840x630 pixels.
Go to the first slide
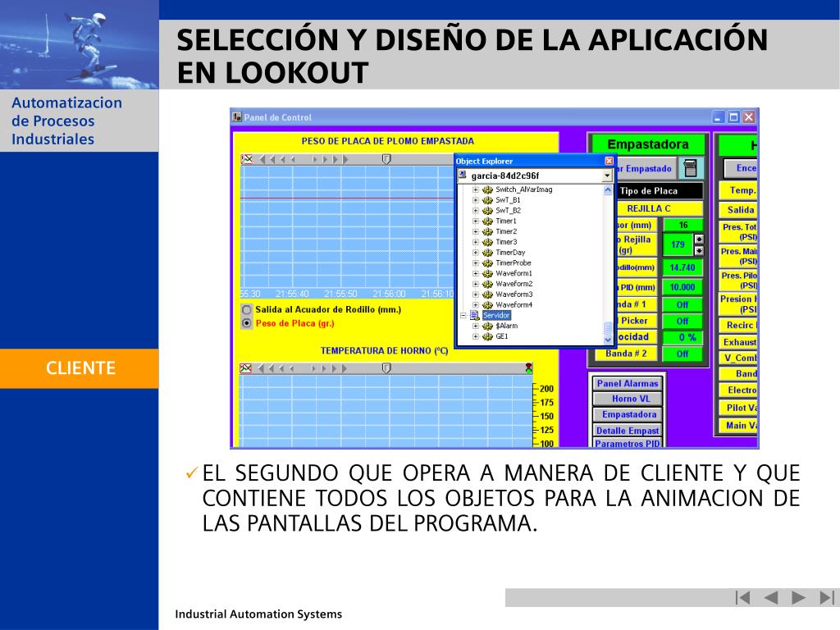pyautogui.click(x=742, y=597)
